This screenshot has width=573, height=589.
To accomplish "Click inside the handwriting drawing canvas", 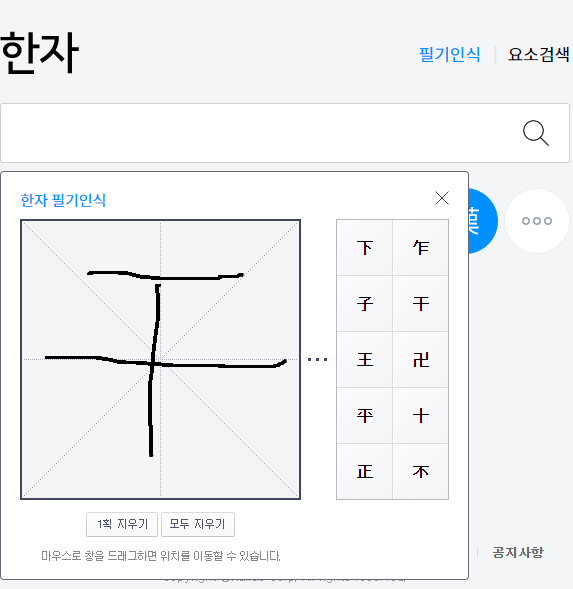I will click(160, 359).
